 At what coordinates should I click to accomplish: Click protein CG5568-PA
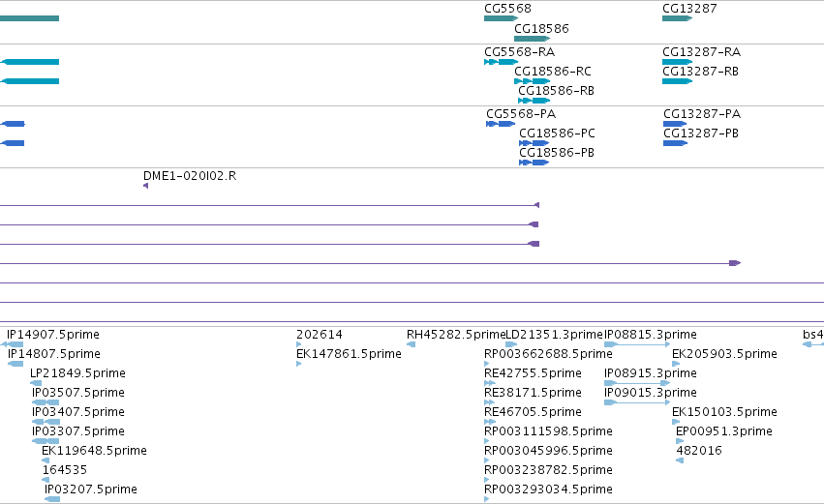pos(501,124)
